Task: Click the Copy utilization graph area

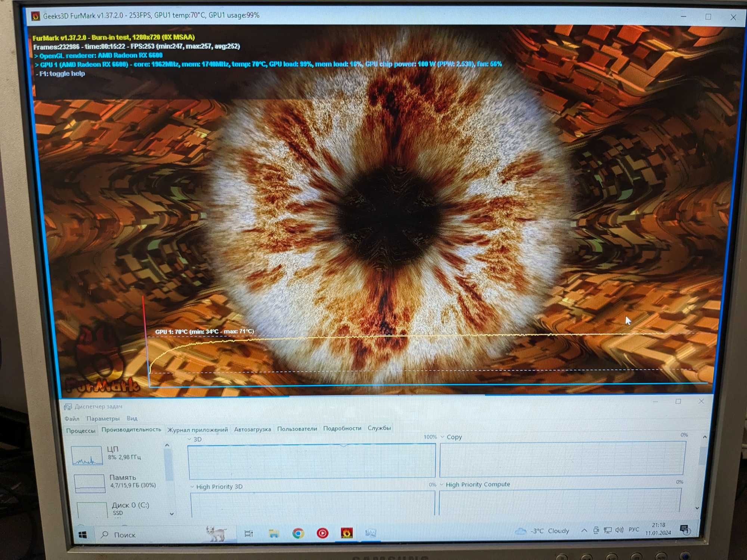Action: (x=562, y=458)
